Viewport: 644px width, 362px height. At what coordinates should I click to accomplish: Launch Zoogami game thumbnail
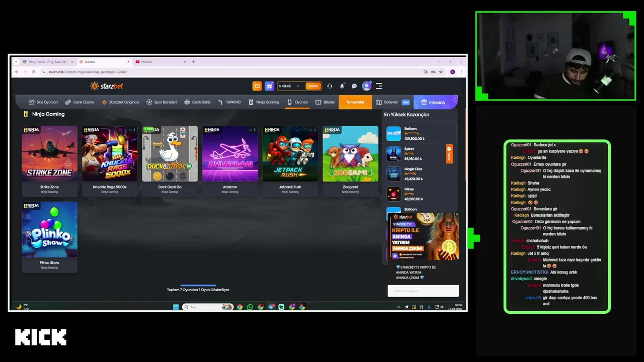pyautogui.click(x=350, y=154)
